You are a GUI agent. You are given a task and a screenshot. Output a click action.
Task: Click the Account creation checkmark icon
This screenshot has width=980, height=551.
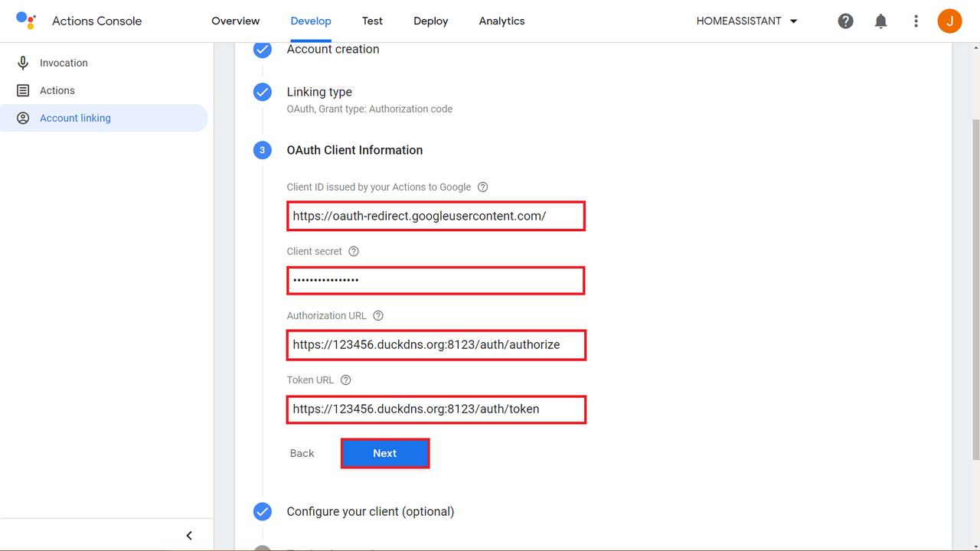click(x=262, y=50)
